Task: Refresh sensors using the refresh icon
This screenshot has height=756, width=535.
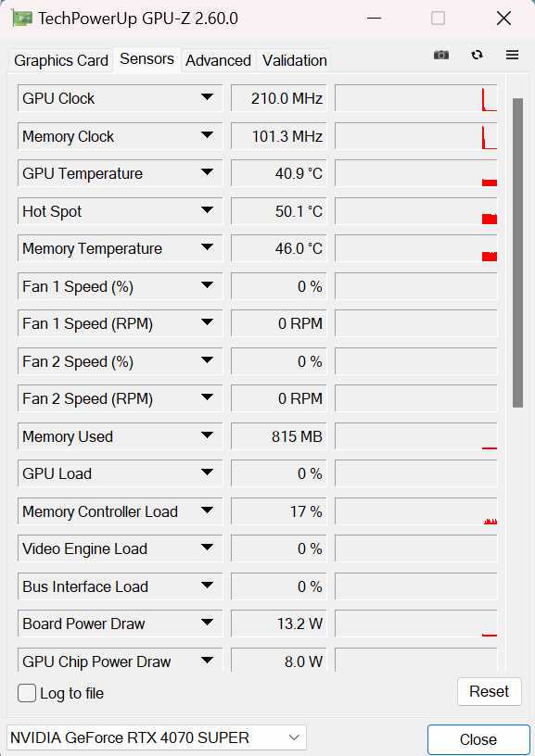Action: (x=477, y=55)
